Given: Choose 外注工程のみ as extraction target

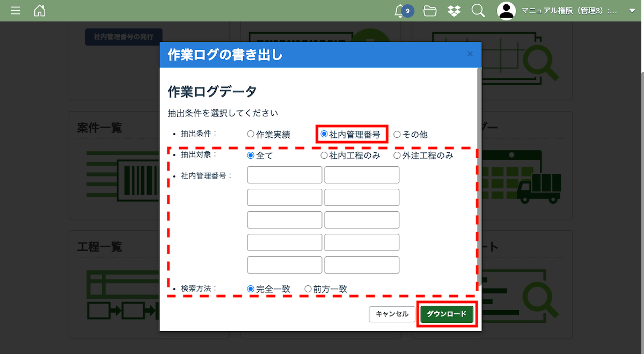Looking at the screenshot, I should (397, 156).
